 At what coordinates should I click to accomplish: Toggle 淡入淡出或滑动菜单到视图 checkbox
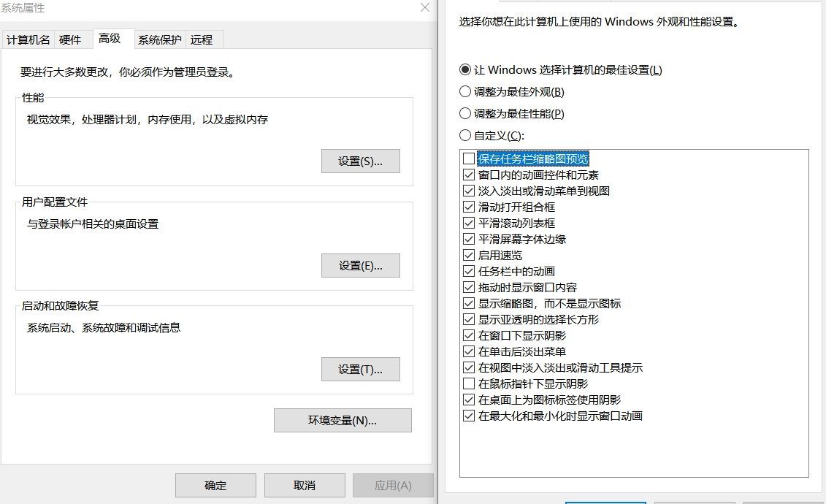point(469,191)
